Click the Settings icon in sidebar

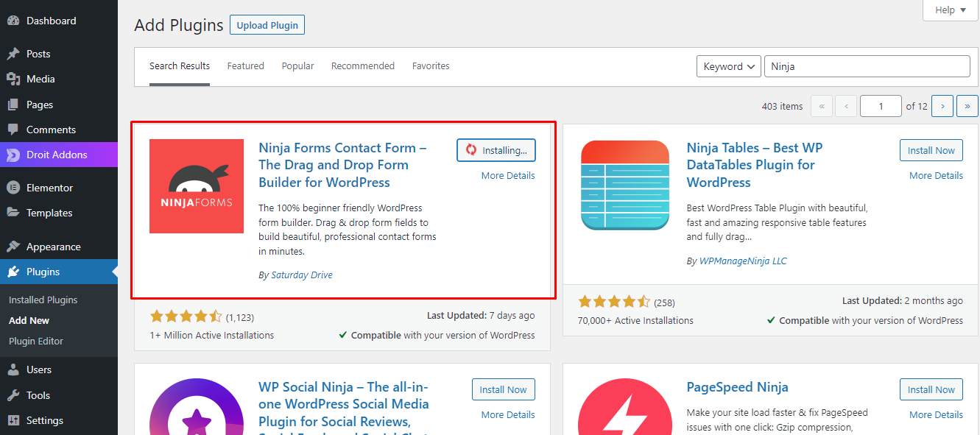point(13,420)
